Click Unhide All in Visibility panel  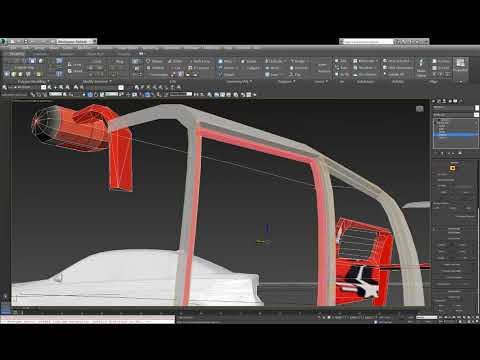click(394, 74)
